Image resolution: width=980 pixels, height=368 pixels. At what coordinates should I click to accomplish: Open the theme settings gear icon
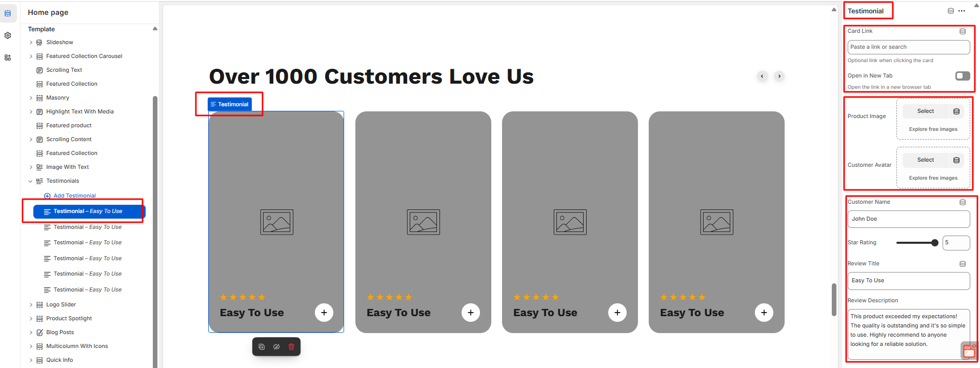click(8, 35)
